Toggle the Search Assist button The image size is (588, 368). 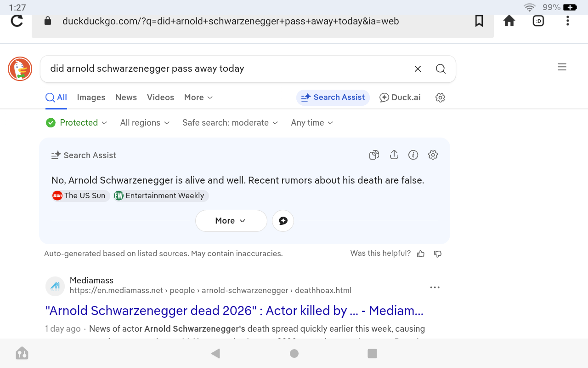333,98
